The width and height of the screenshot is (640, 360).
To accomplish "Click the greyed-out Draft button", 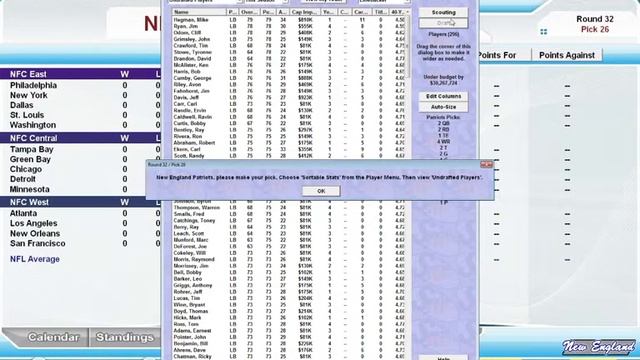I will 443,23.
